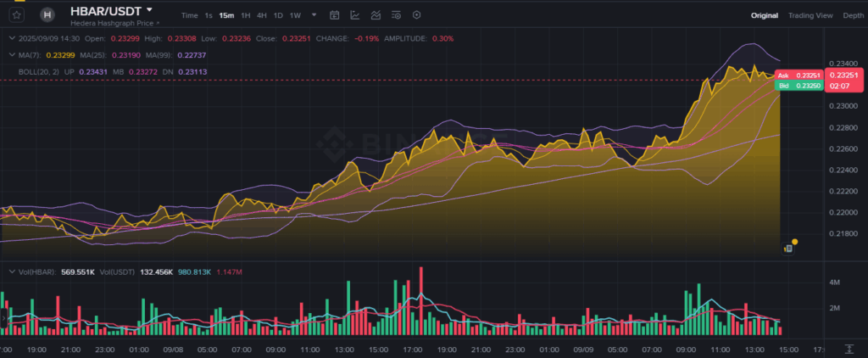This screenshot has width=868, height=358.
Task: Switch to Depth chart tab
Action: 853,15
